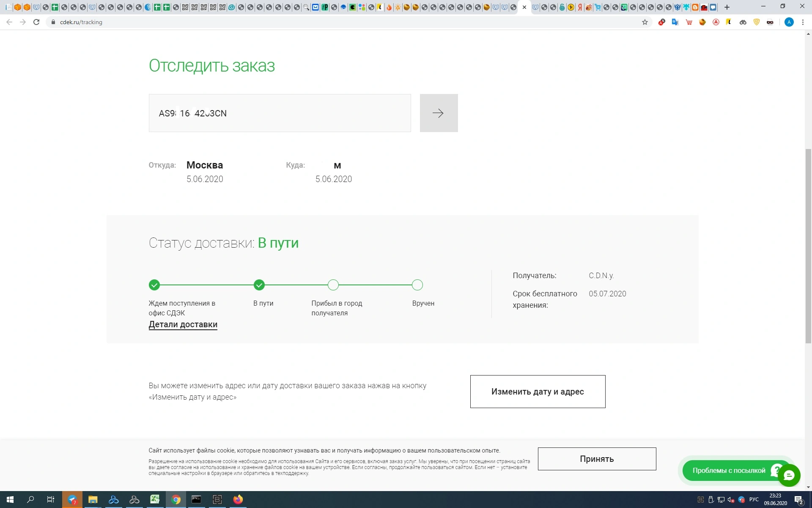
Task: Click the Вручен step circle
Action: (x=417, y=285)
